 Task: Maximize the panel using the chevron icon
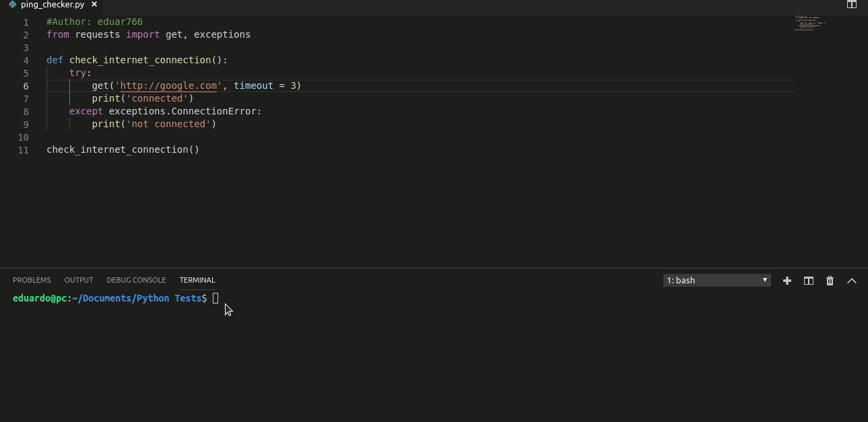point(851,281)
